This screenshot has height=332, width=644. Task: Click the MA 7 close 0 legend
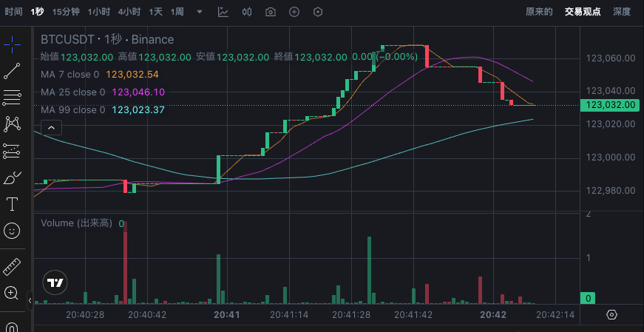[70, 75]
